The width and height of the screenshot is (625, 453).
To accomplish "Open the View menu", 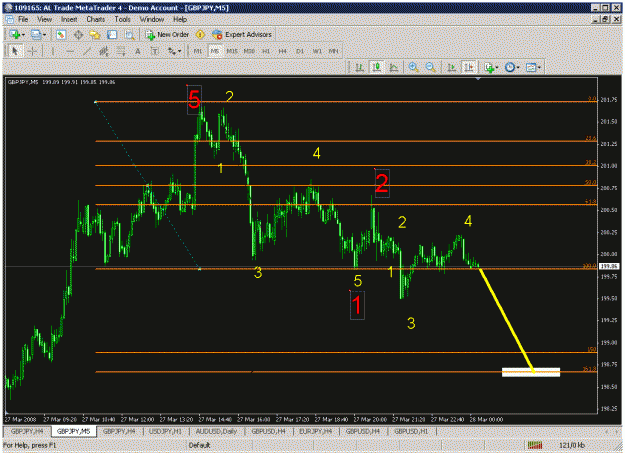I will [45, 19].
